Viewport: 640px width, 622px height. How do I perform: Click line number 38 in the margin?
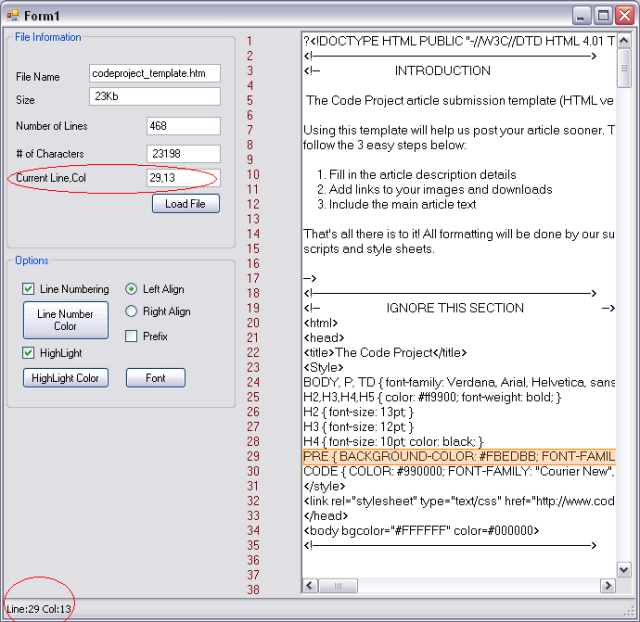253,590
